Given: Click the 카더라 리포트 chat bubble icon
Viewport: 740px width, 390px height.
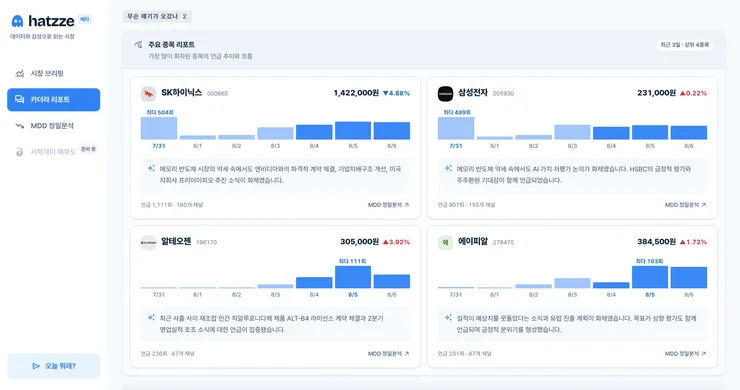Looking at the screenshot, I should tap(19, 100).
